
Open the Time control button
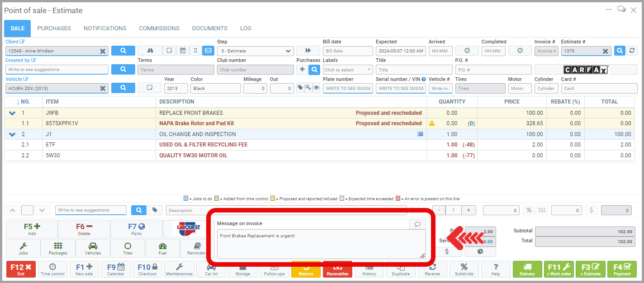tap(52, 269)
